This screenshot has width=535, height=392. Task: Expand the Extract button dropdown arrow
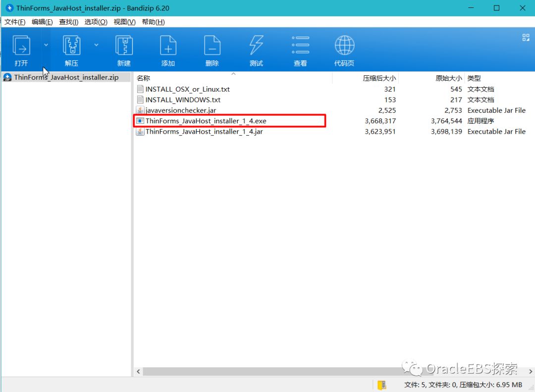coord(96,45)
